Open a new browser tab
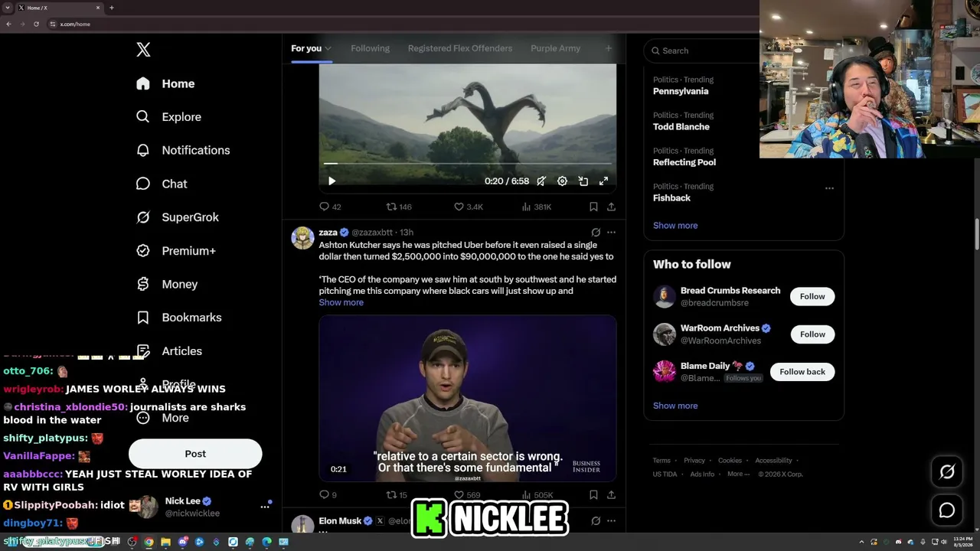This screenshot has width=980, height=551. 112,8
